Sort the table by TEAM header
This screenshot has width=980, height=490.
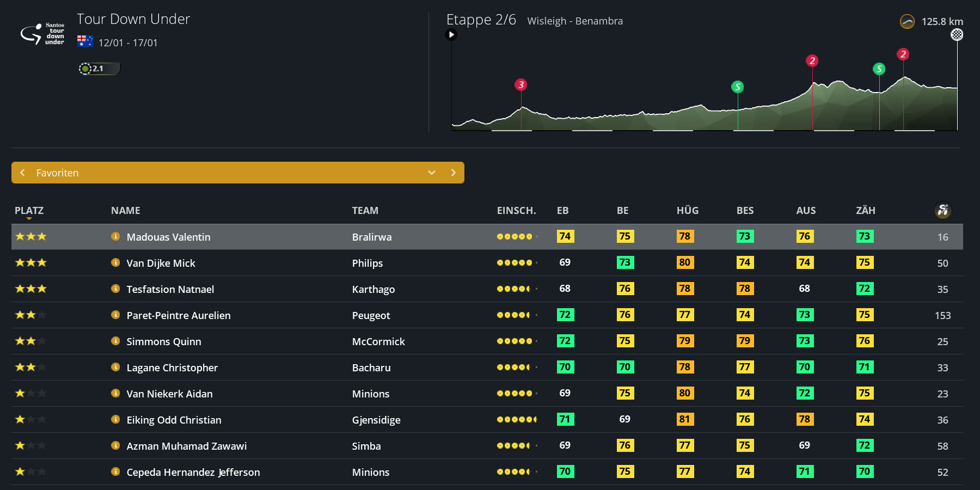(x=365, y=211)
